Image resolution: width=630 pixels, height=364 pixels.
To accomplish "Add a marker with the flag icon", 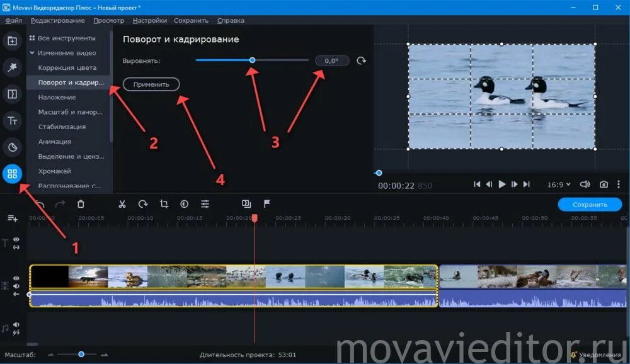I will coord(266,204).
